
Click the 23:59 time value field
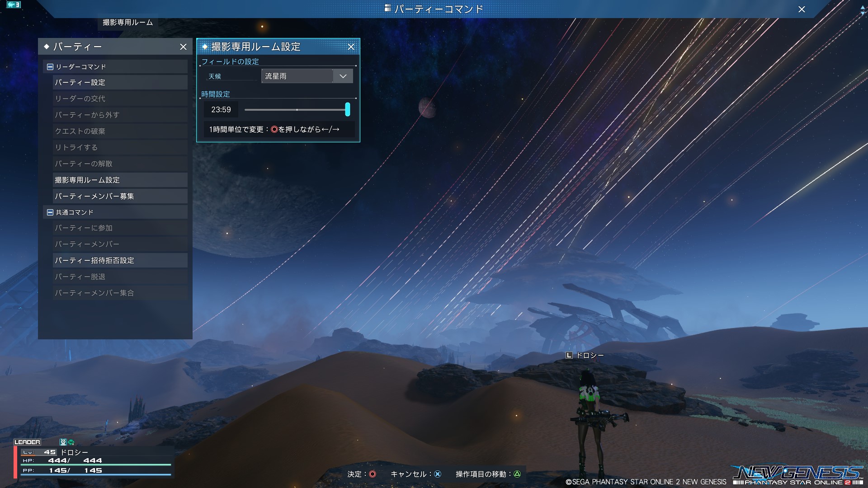[x=221, y=109]
